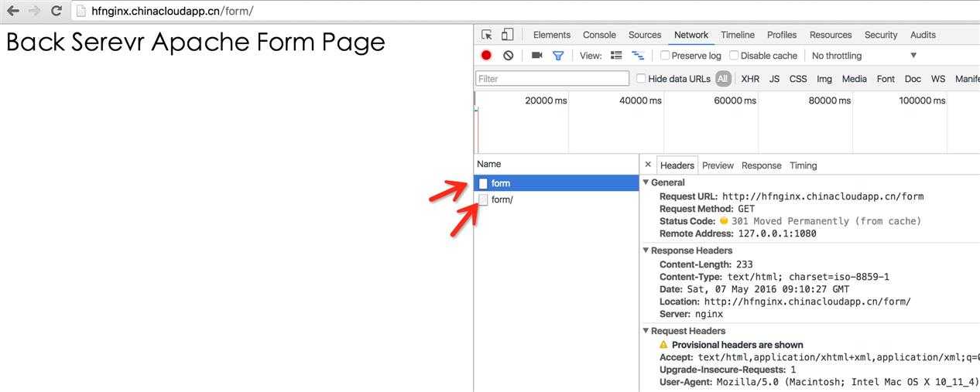Toggle the filter funnel icon
980x392 pixels.
pyautogui.click(x=557, y=56)
